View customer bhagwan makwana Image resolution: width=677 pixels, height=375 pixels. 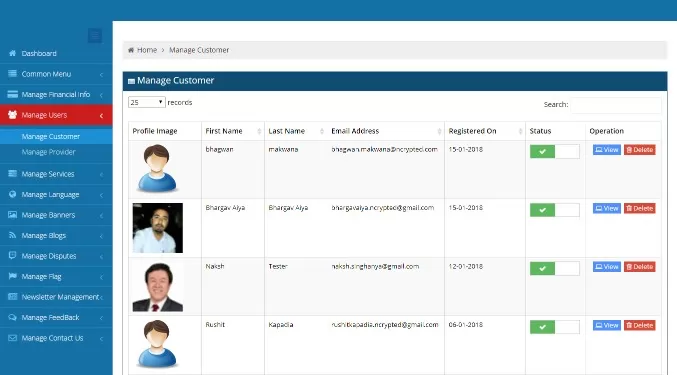(x=607, y=150)
